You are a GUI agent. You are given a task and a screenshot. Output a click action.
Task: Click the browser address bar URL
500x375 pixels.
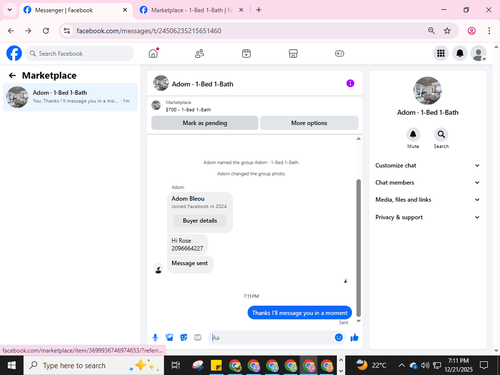149,31
